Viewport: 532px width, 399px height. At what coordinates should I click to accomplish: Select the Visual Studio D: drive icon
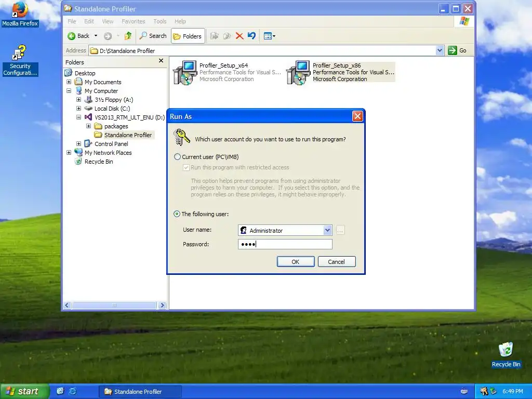(88, 117)
